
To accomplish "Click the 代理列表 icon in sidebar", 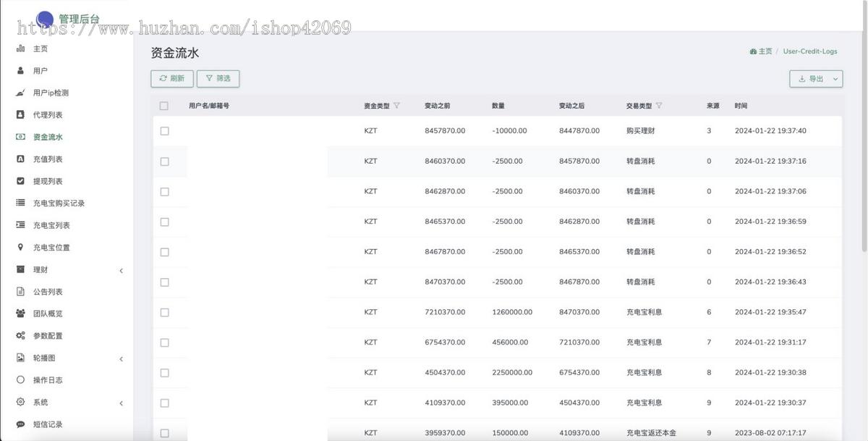I will [20, 115].
